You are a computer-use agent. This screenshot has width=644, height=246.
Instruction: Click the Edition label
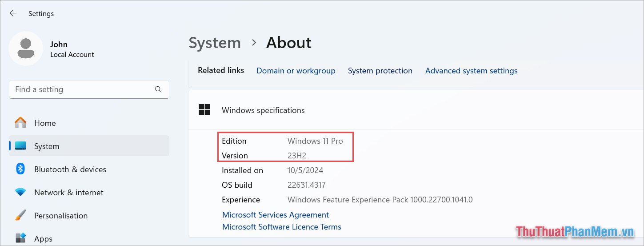[x=234, y=141]
